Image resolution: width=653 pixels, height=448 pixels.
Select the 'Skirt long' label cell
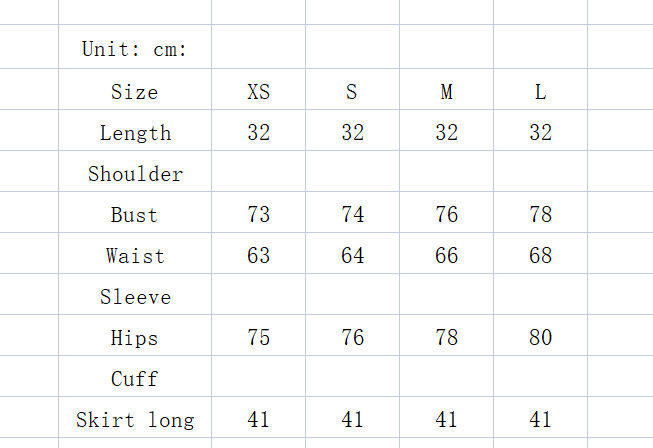coord(135,420)
